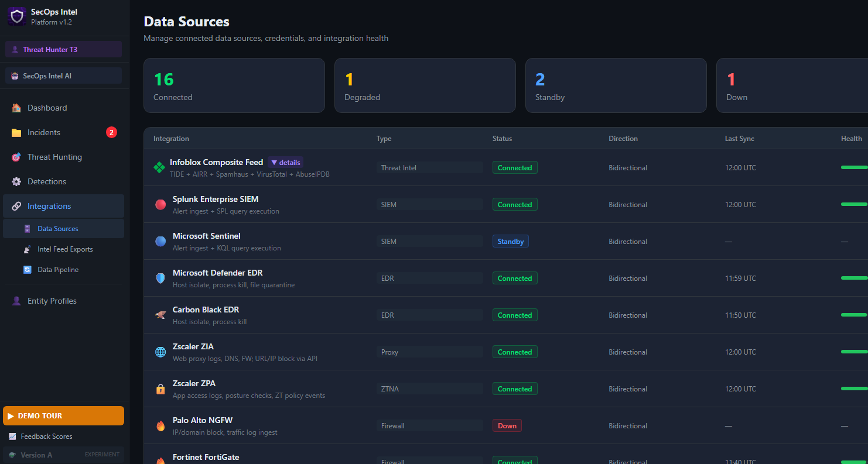
Task: Start the Demo Tour
Action: tap(63, 416)
